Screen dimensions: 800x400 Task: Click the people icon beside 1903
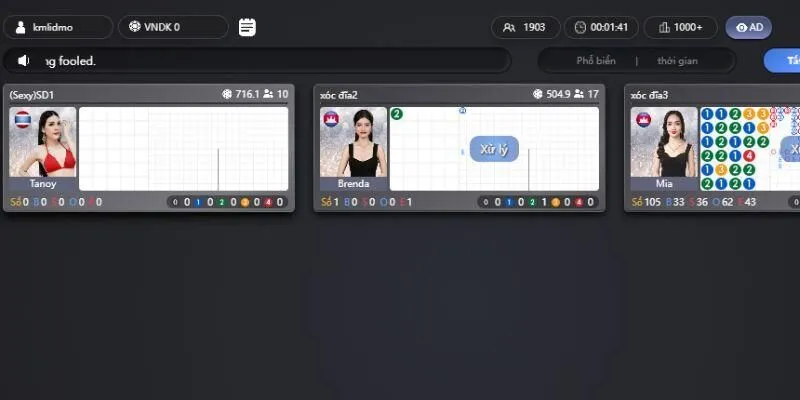[509, 28]
